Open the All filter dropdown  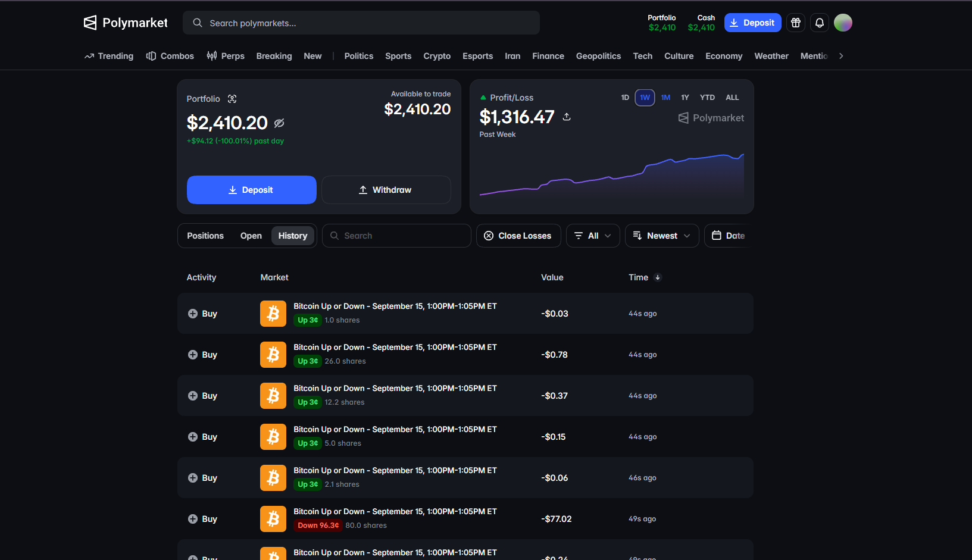[593, 236]
